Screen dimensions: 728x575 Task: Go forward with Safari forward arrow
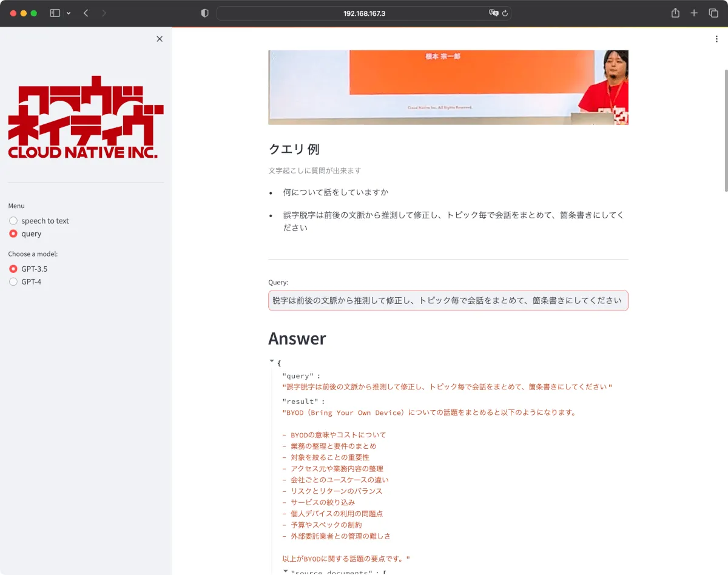104,13
